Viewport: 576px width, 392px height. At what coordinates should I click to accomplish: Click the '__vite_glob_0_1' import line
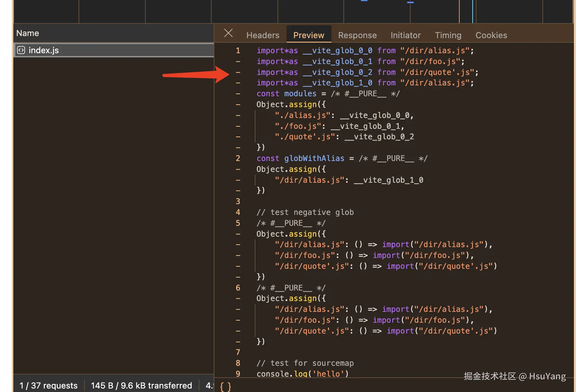[x=361, y=62]
